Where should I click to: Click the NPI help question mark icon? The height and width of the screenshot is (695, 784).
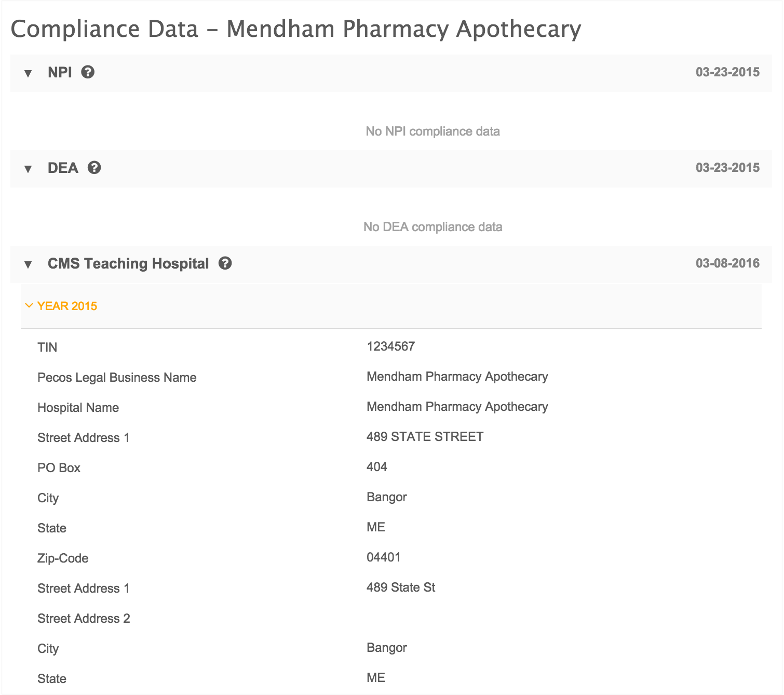click(x=88, y=72)
